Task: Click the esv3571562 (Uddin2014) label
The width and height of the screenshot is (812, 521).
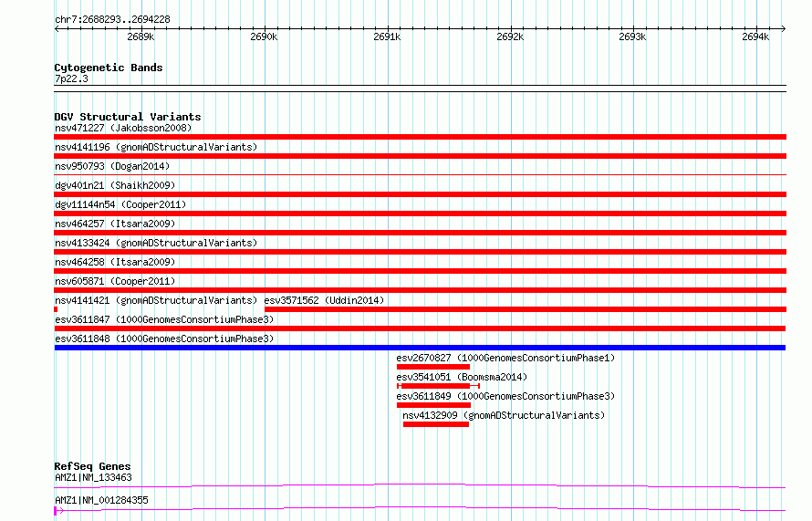Action: [x=324, y=300]
